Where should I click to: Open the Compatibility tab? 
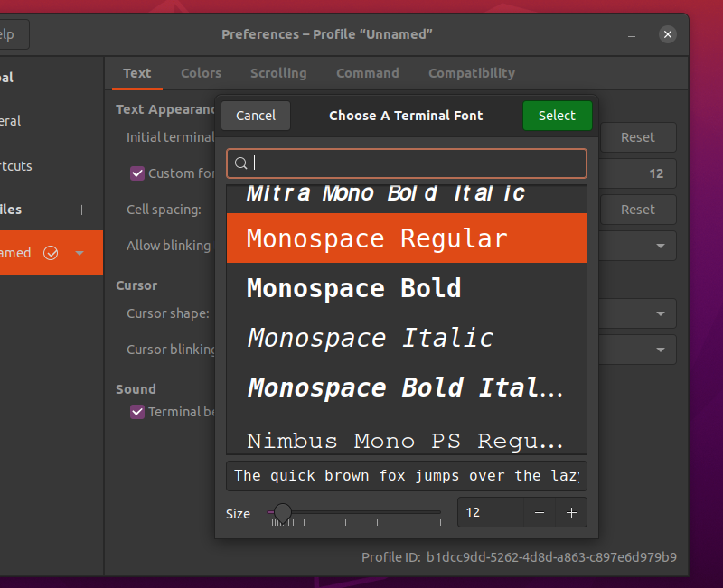coord(471,73)
